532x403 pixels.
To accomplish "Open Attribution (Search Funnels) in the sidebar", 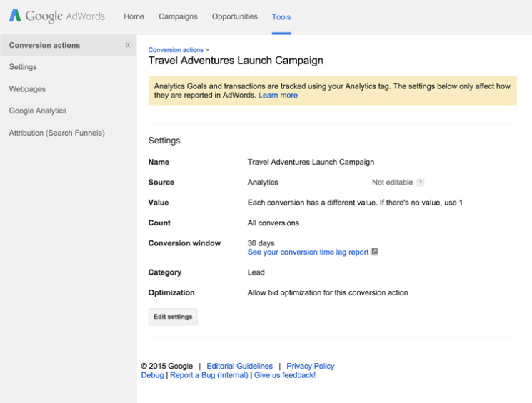I will (x=56, y=133).
